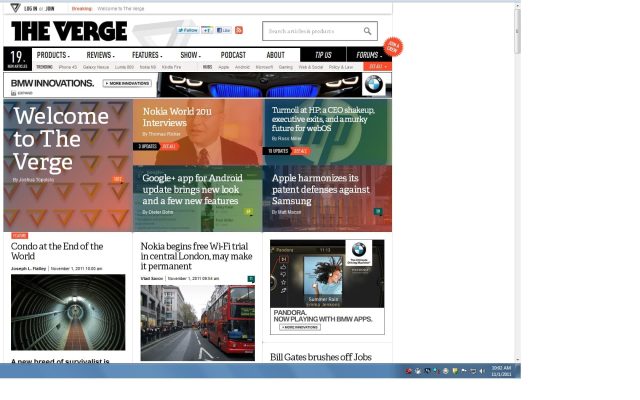The height and width of the screenshot is (400, 640).
Task: Open the Web & Social hub link
Action: click(x=311, y=67)
